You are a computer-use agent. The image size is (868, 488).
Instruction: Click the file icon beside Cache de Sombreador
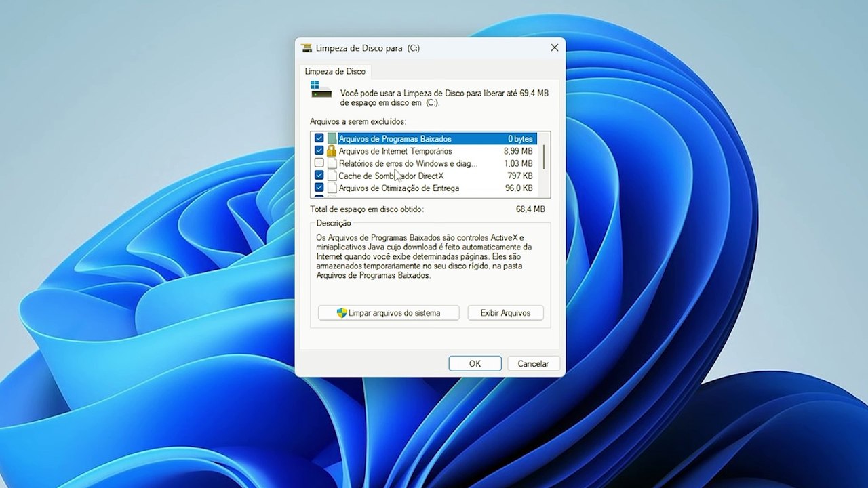[x=332, y=176]
